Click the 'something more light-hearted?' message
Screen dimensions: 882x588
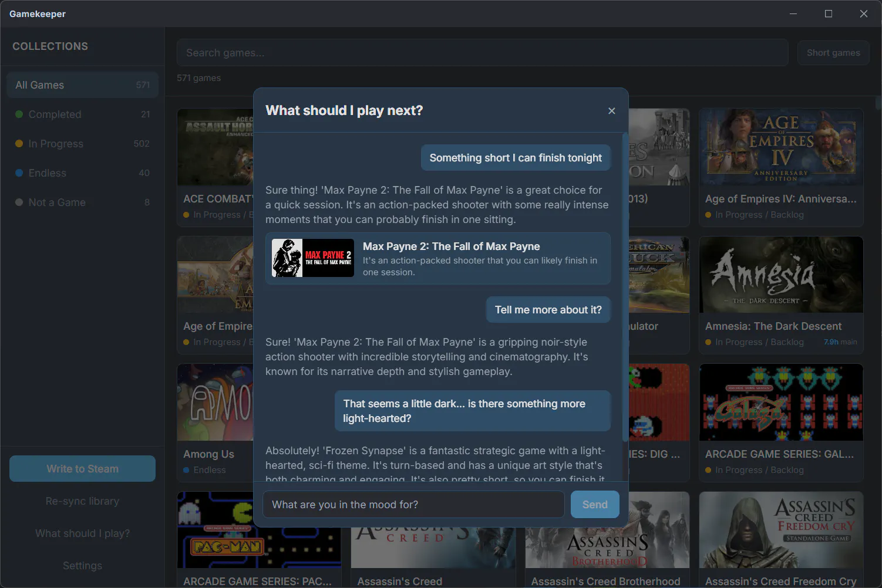point(473,411)
